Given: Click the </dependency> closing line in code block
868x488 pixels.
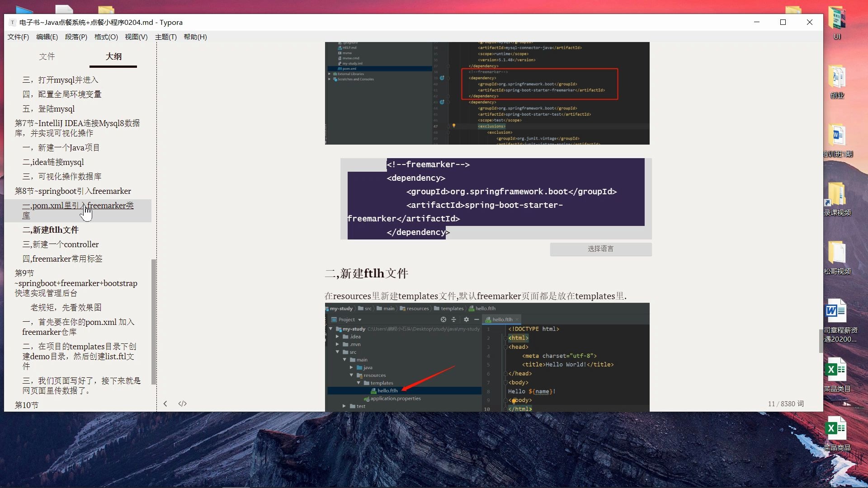Looking at the screenshot, I should tap(418, 232).
